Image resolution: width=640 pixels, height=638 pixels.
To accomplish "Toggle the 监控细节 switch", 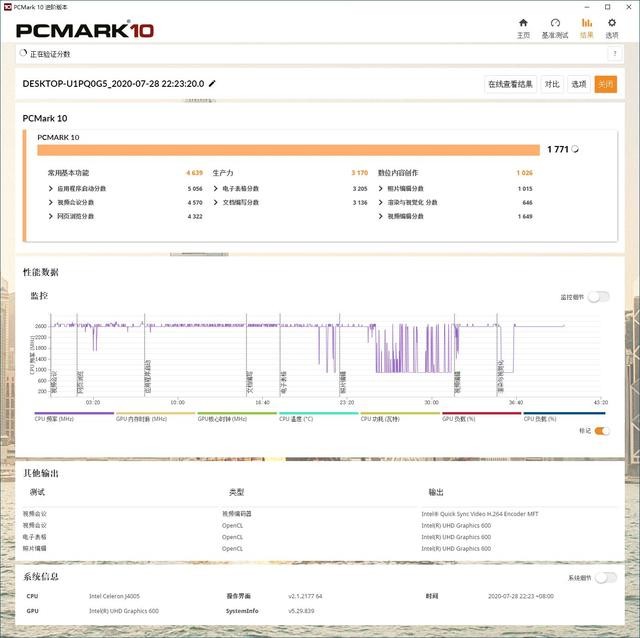I will pyautogui.click(x=599, y=297).
